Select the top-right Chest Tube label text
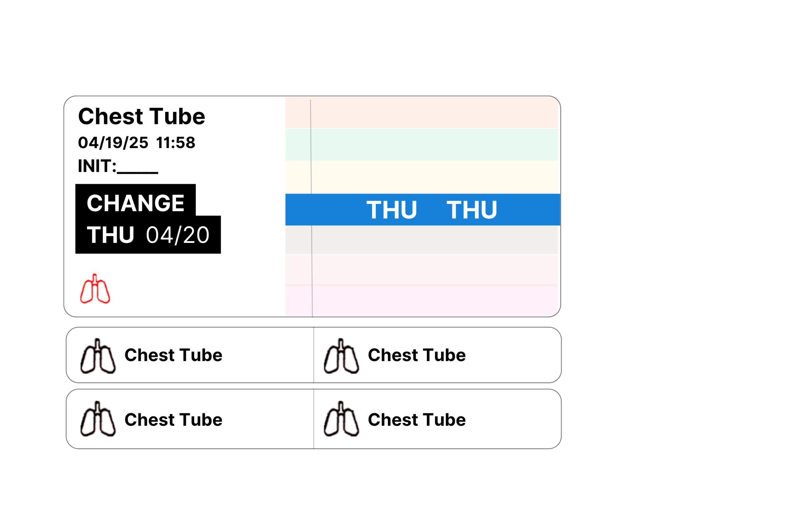This screenshot has height=532, width=799. click(x=417, y=355)
